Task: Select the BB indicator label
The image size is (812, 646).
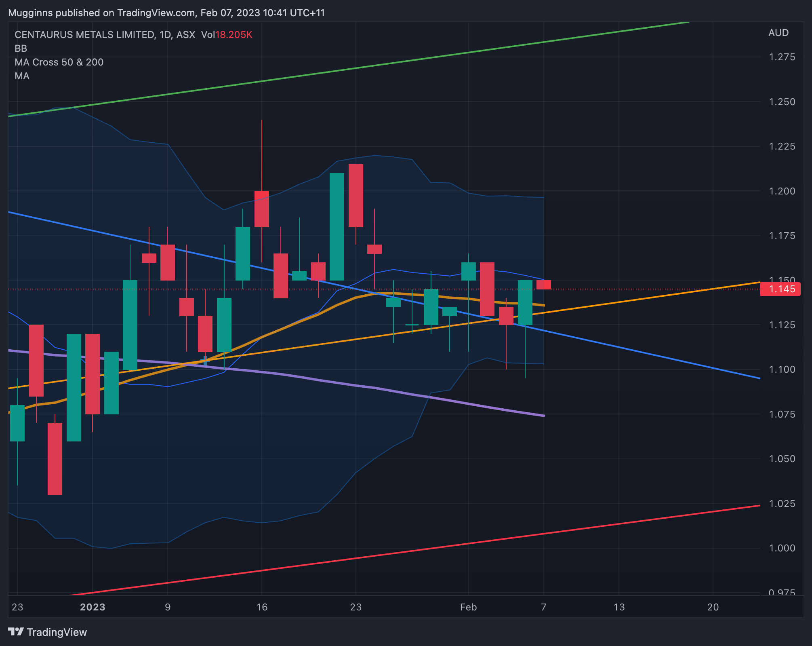Action: pos(21,49)
